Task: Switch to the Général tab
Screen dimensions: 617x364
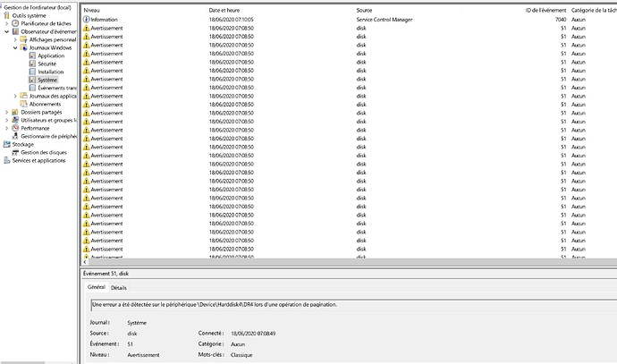Action: pyautogui.click(x=97, y=287)
